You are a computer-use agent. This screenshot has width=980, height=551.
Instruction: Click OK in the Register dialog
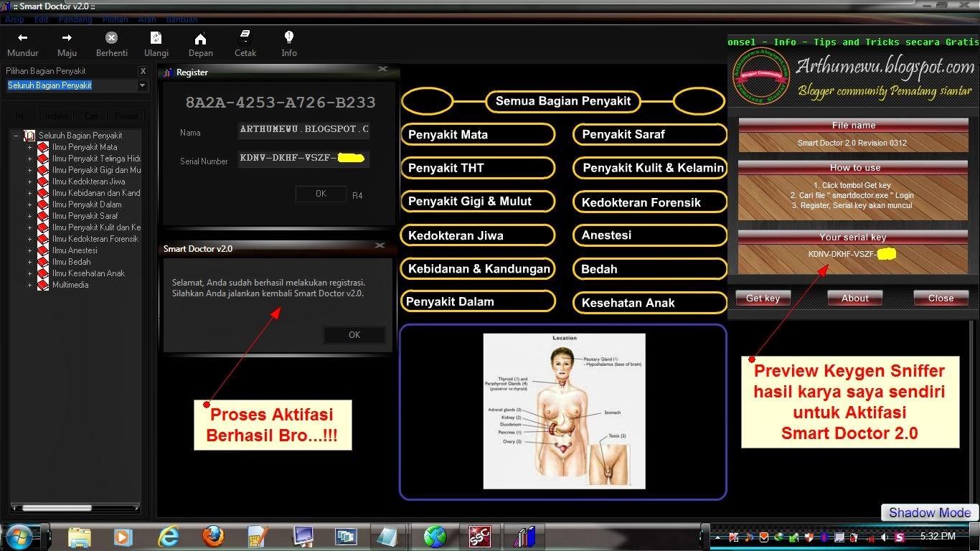click(321, 194)
